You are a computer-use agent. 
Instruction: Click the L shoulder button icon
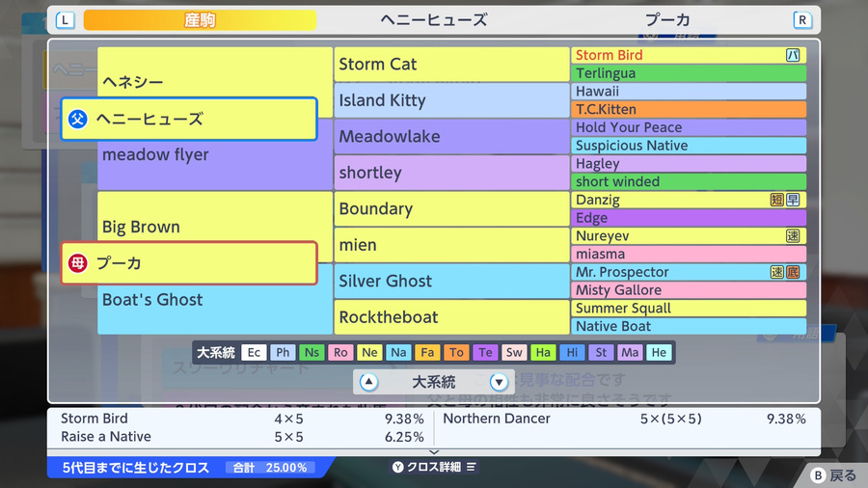point(66,20)
